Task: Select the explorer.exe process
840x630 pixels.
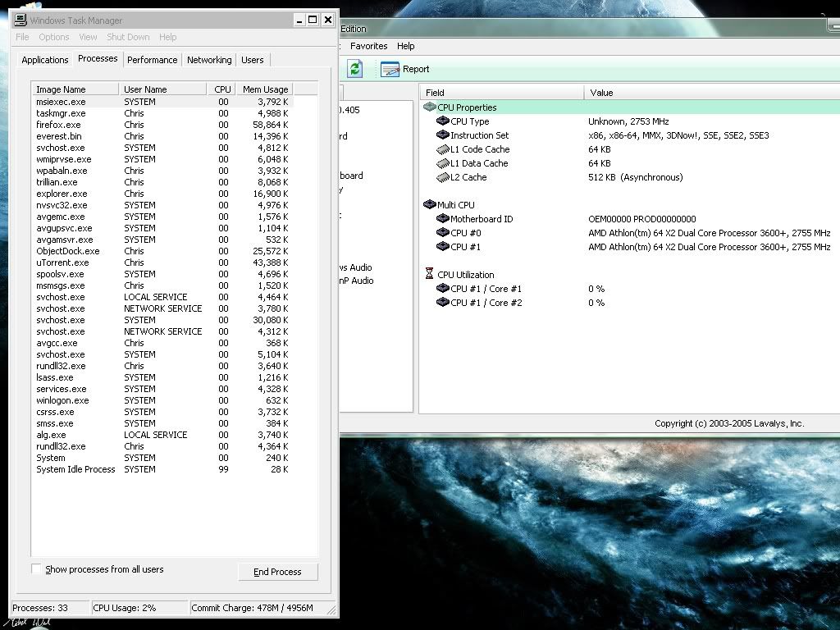Action: 163,194
